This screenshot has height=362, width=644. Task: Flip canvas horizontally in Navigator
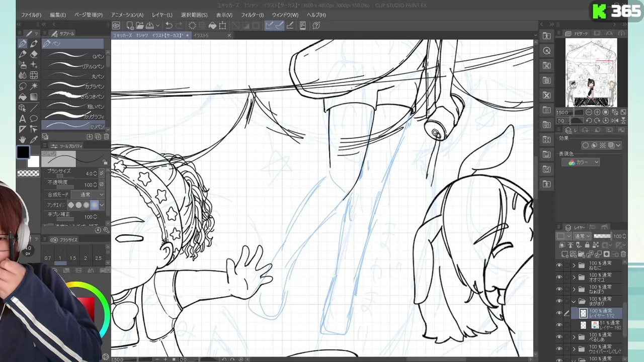pyautogui.click(x=614, y=121)
